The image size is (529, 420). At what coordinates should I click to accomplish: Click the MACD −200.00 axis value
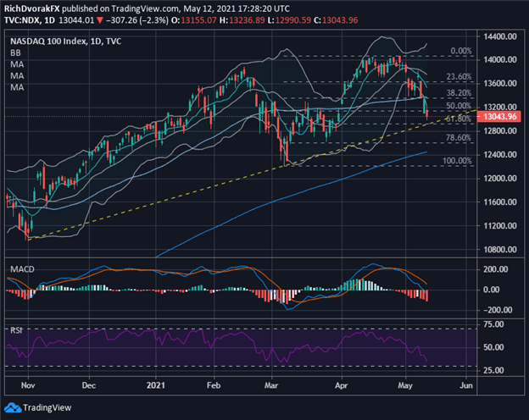tap(496, 310)
